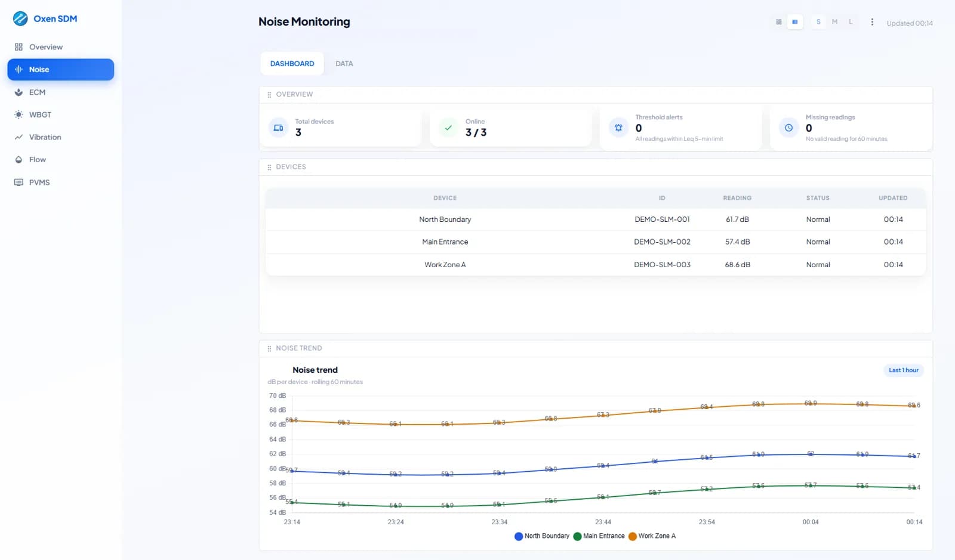Open the ECM sidebar icon
The height and width of the screenshot is (560, 955).
click(x=19, y=92)
